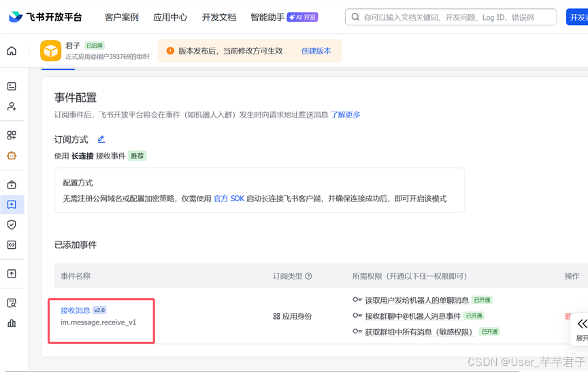Click the magnifier icon in the search box

(x=355, y=17)
